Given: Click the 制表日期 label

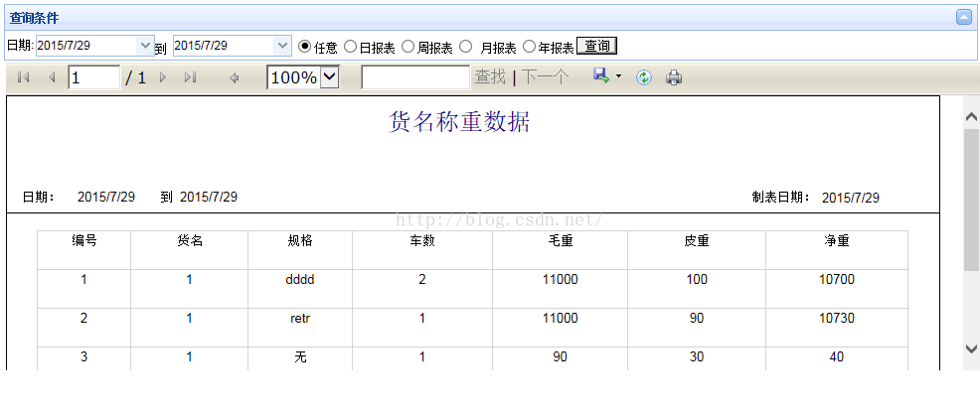Looking at the screenshot, I should point(781,198).
